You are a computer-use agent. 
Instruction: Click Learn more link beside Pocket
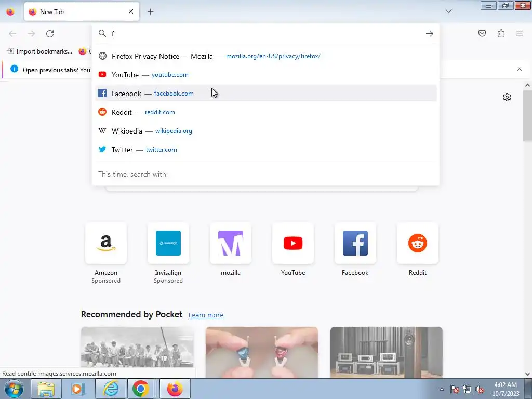[206, 315]
